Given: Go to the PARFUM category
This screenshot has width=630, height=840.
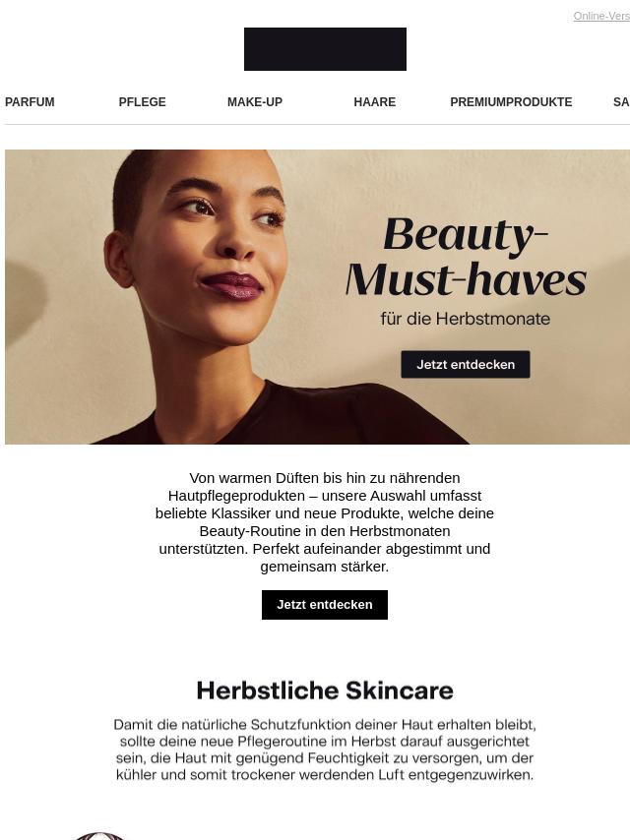Looking at the screenshot, I should click(30, 101).
